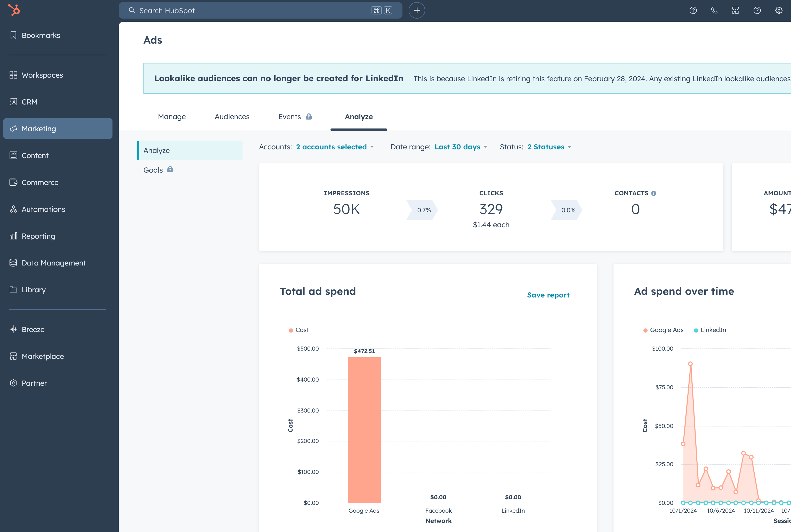Viewport: 791px width, 532px height.
Task: Open the marketplace storefront icon in top bar
Action: pyautogui.click(x=735, y=11)
